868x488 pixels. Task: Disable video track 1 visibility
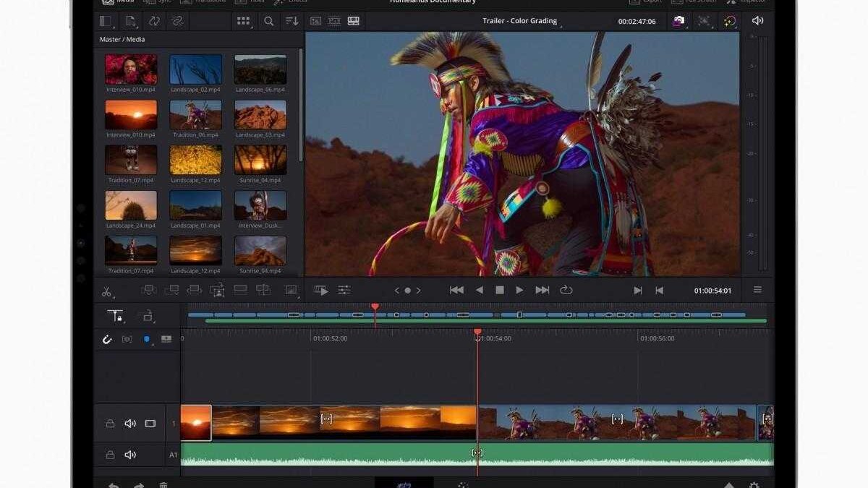pos(150,424)
